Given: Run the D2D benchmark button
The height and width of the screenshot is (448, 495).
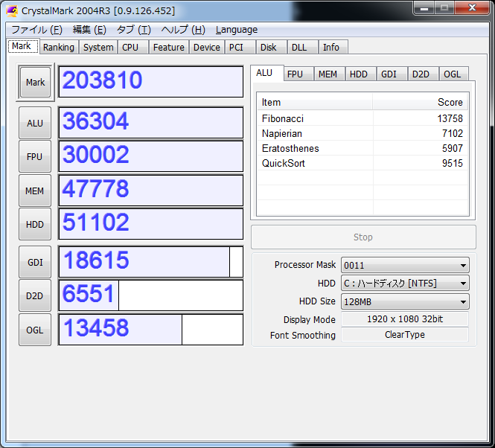Looking at the screenshot, I should (x=35, y=296).
